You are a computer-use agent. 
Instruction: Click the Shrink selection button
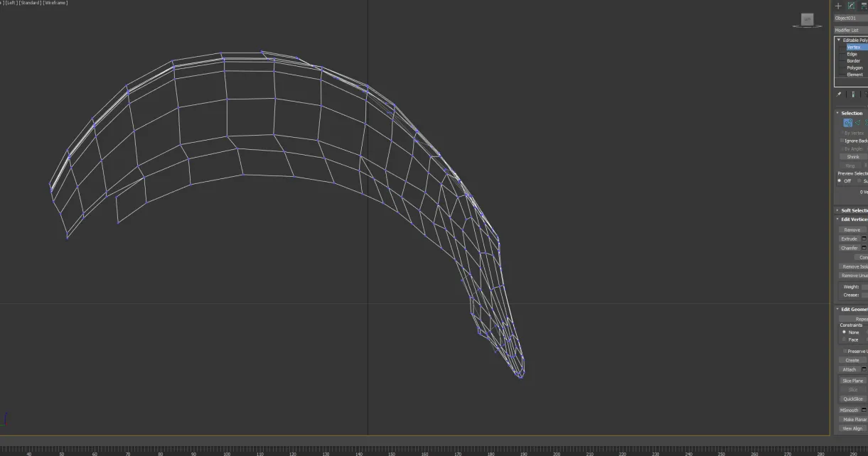(852, 157)
